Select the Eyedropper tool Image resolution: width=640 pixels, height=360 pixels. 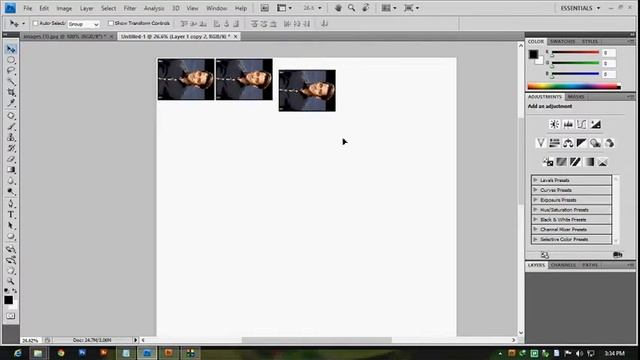[x=11, y=103]
